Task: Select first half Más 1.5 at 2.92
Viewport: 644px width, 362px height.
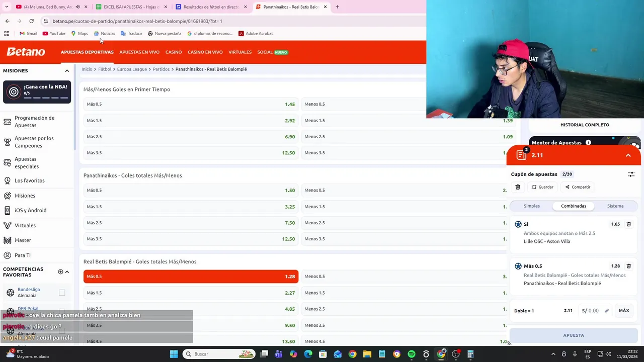Action: click(191, 121)
